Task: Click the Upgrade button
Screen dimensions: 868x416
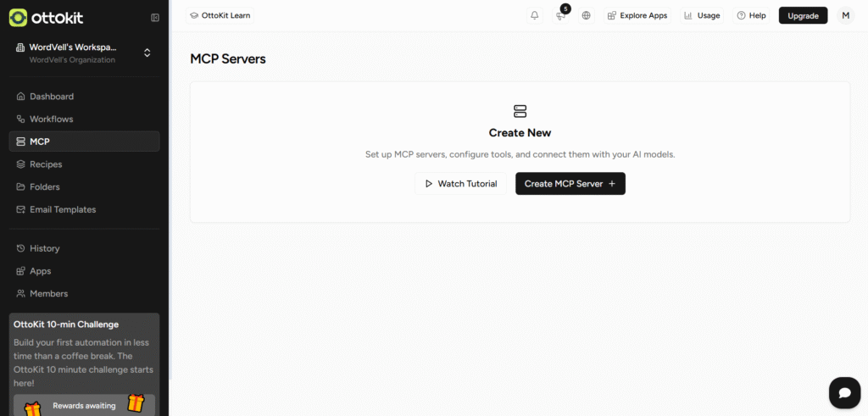Action: point(804,15)
